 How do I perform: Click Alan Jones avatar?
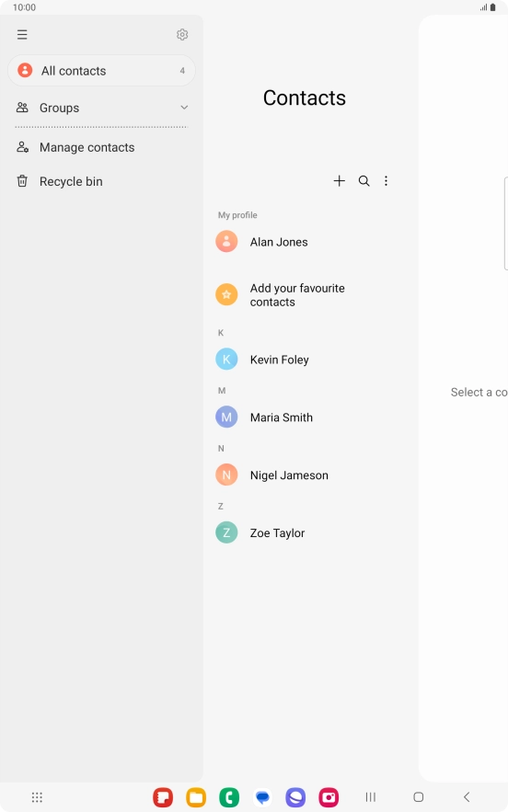coord(226,241)
